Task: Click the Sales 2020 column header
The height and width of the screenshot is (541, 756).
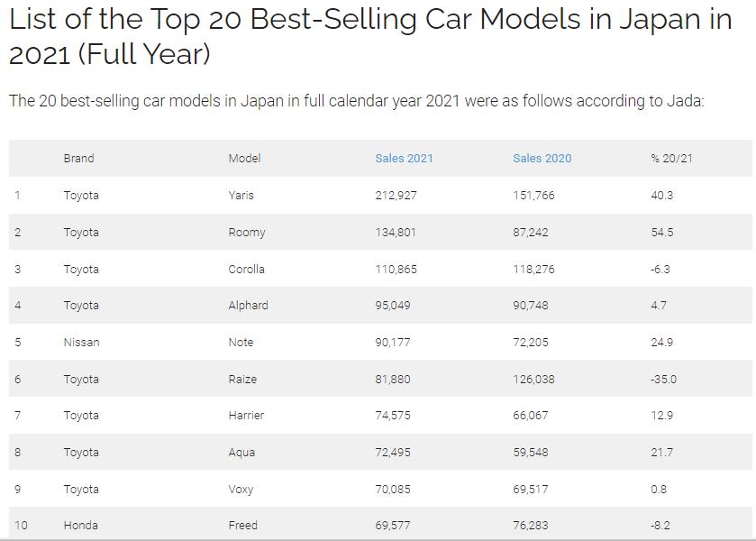Action: [542, 158]
